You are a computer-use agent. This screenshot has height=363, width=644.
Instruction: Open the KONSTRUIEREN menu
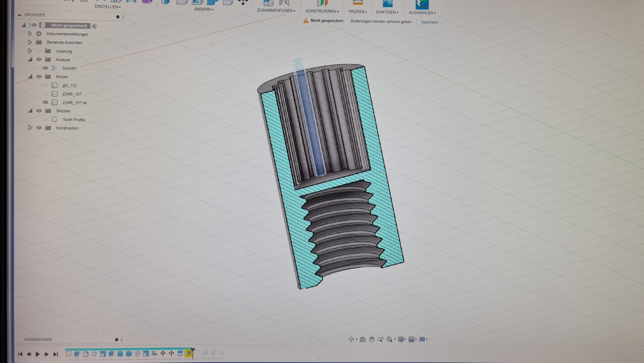click(x=322, y=11)
